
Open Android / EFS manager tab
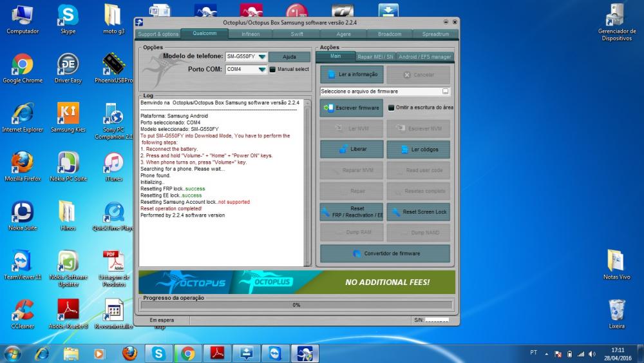[x=424, y=57]
